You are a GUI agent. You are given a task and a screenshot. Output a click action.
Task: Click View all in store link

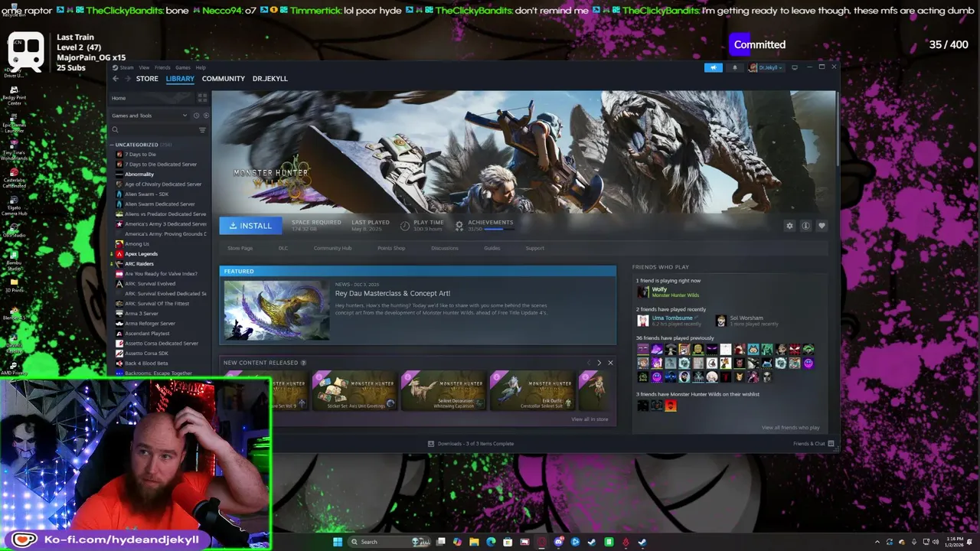pos(590,419)
